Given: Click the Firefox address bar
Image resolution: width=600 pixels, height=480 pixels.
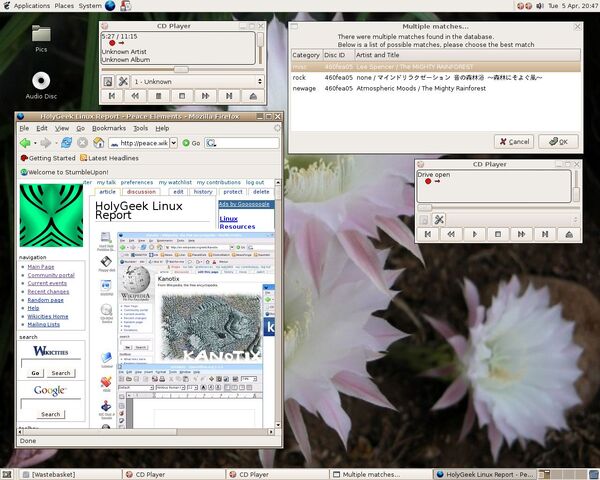Looking at the screenshot, I should [x=139, y=143].
